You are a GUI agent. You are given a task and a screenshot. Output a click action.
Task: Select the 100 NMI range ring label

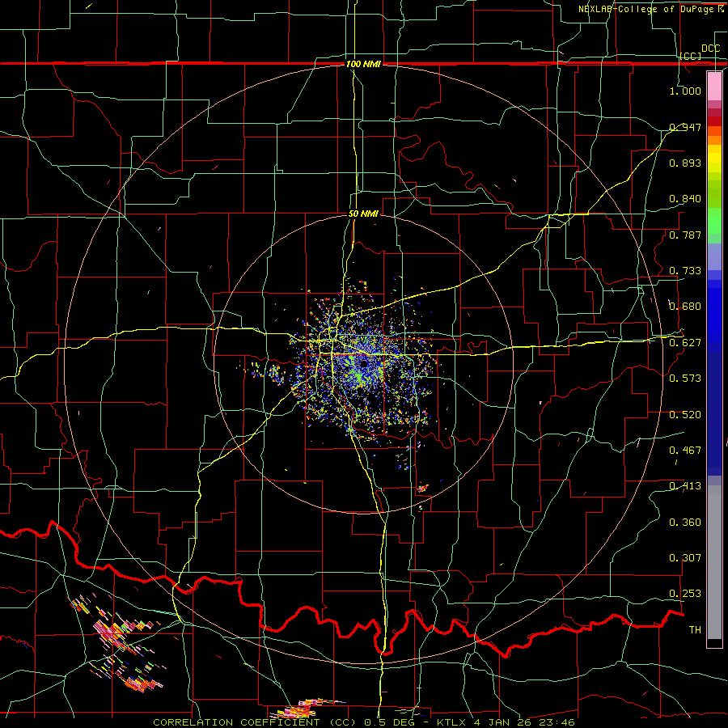tap(363, 64)
